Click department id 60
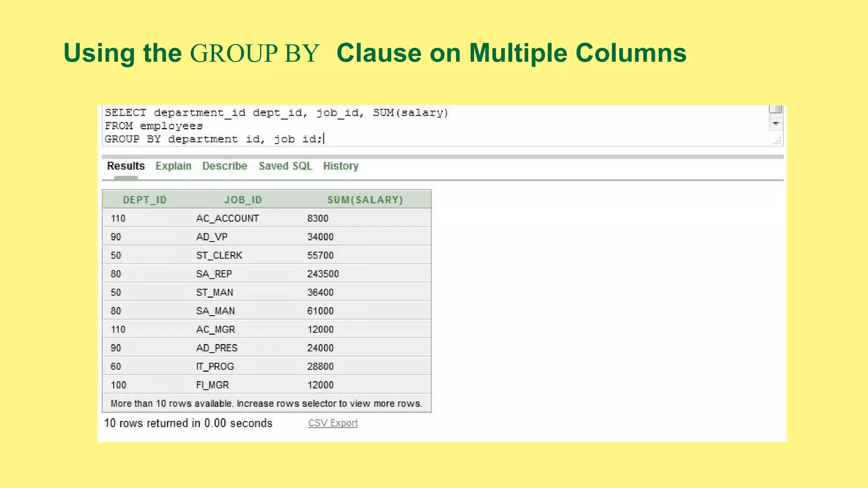The width and height of the screenshot is (868, 488). [116, 366]
